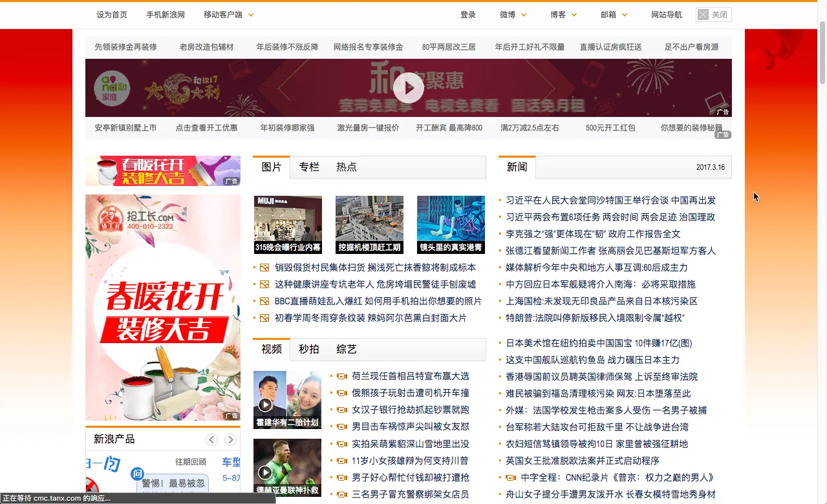The width and height of the screenshot is (827, 504).
Task: Click video icon beside 中字全程 CNN纪录片
Action: click(511, 478)
